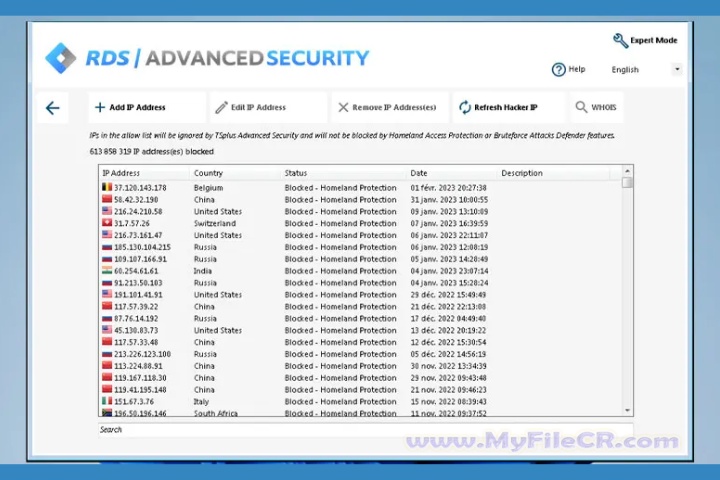The image size is (720, 480).
Task: Click date 31 janv. 2023 10:00:55
Action: click(449, 200)
